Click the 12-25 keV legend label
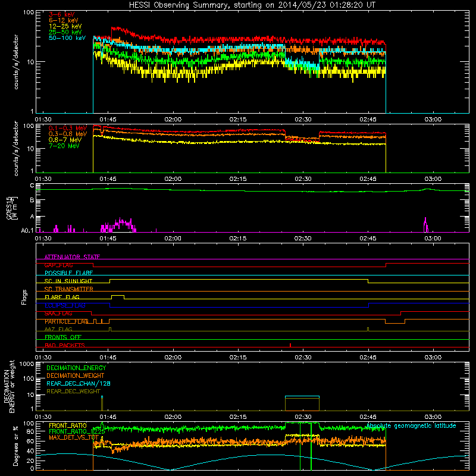 pos(65,26)
